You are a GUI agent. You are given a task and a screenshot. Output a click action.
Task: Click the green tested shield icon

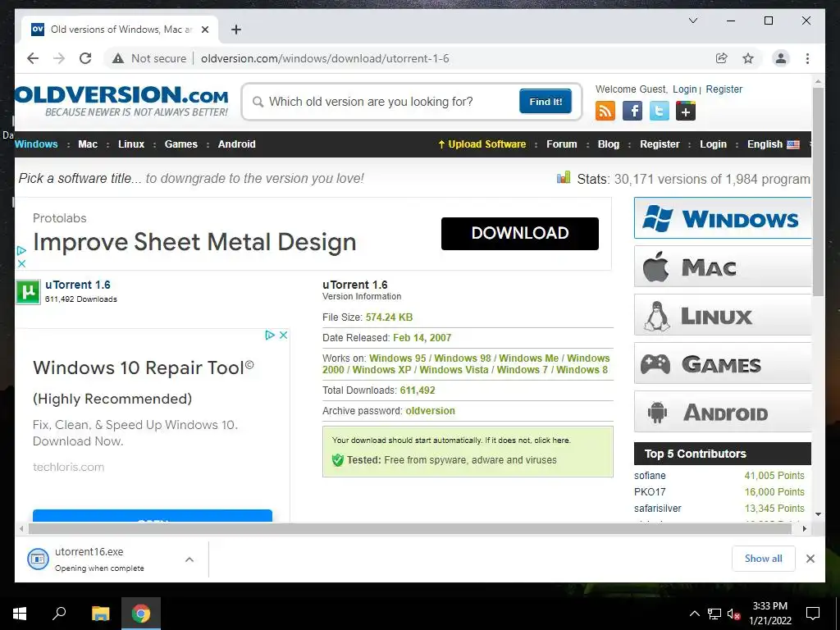point(337,459)
